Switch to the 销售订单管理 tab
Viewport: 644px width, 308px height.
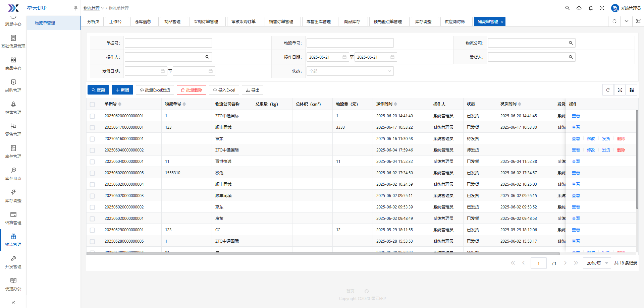281,22
